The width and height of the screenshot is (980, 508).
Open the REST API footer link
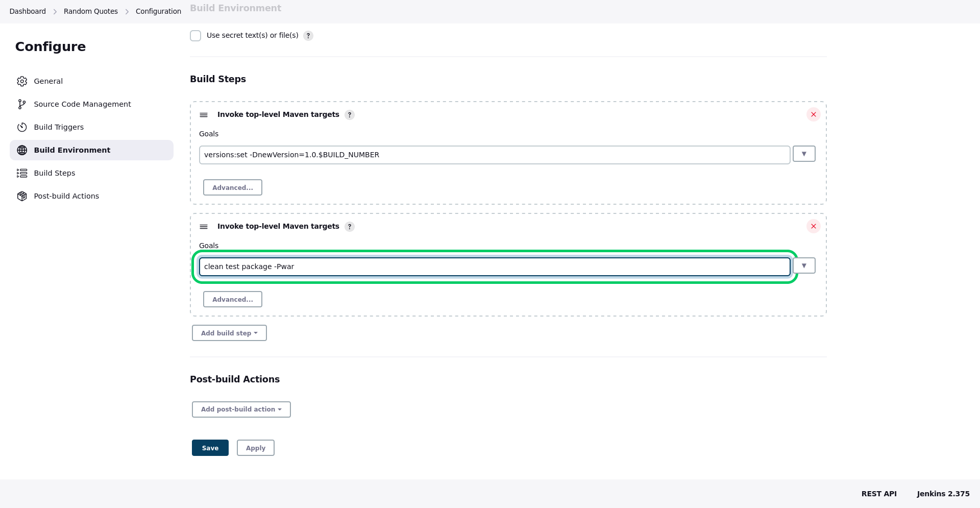(x=879, y=494)
